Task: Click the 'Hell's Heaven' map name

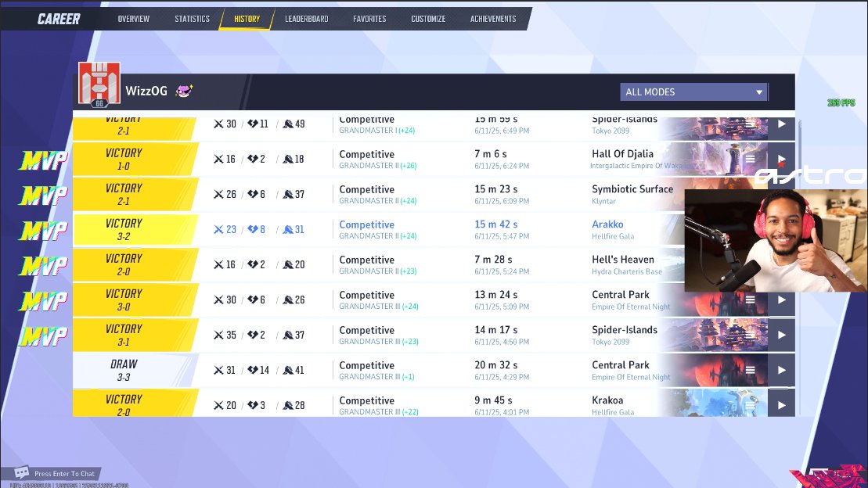Action: coord(623,259)
